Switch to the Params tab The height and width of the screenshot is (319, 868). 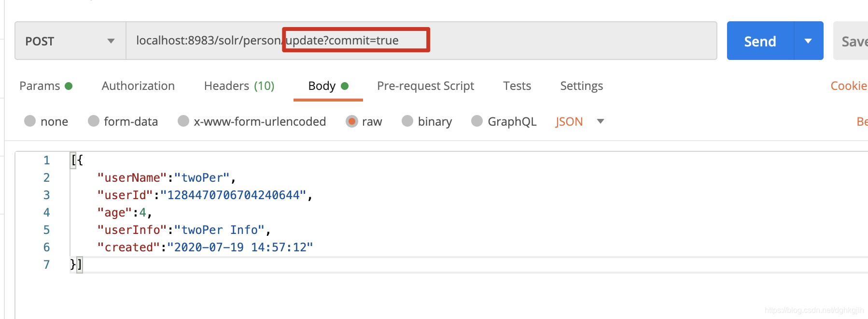pos(45,86)
